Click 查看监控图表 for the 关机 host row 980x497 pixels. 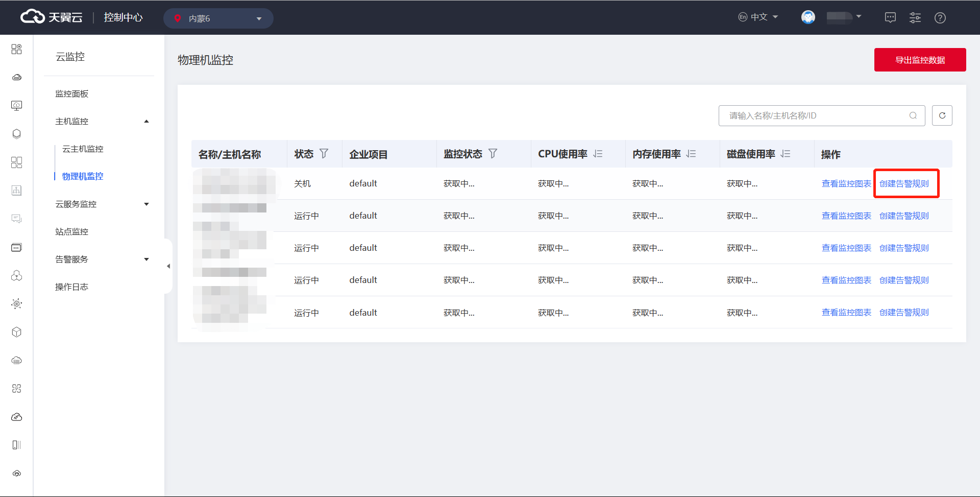click(846, 184)
